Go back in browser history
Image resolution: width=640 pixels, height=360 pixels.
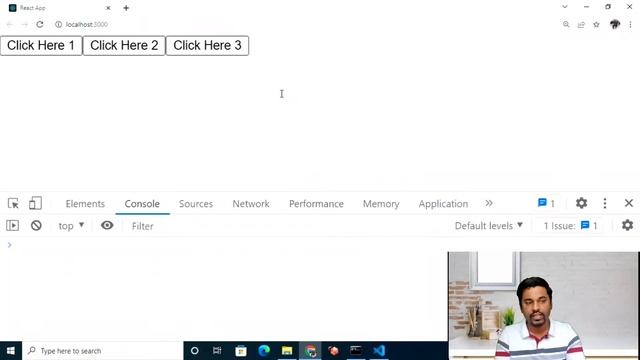[10, 24]
